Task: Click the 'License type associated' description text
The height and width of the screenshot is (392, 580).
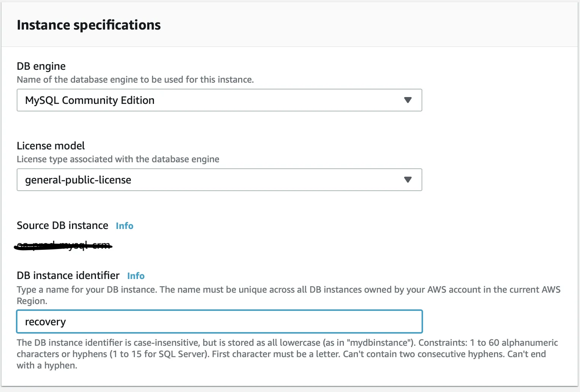Action: [x=118, y=159]
